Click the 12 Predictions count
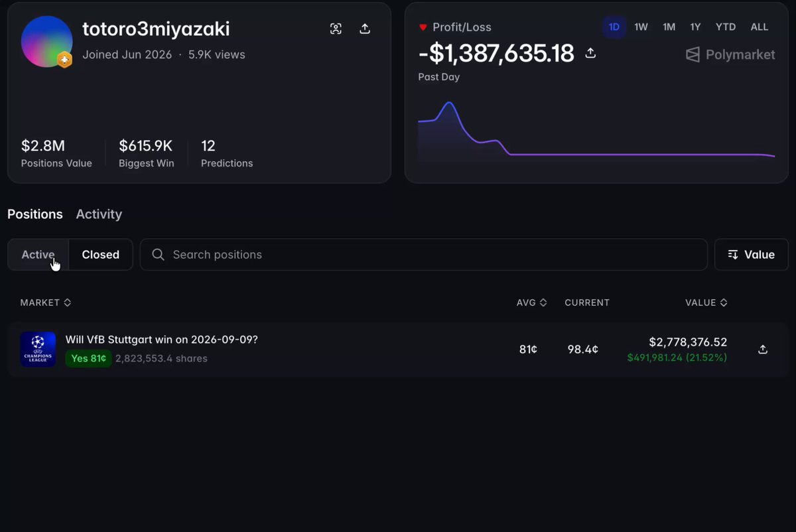 coord(208,146)
